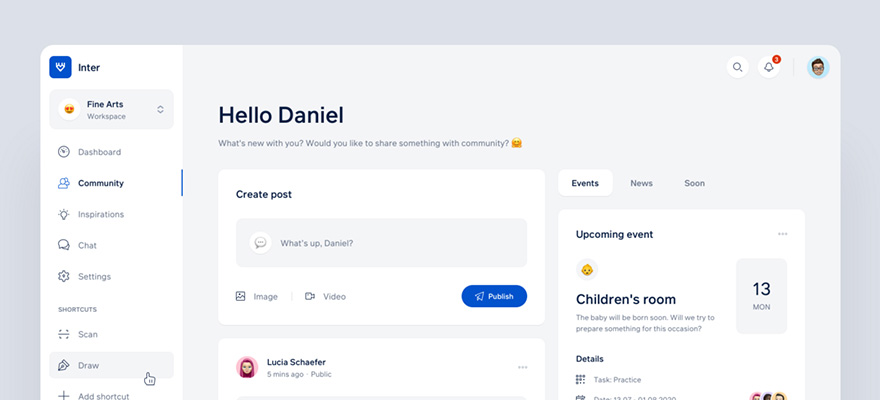The height and width of the screenshot is (400, 880).
Task: Click the Scan shortcut icon
Action: coord(64,334)
